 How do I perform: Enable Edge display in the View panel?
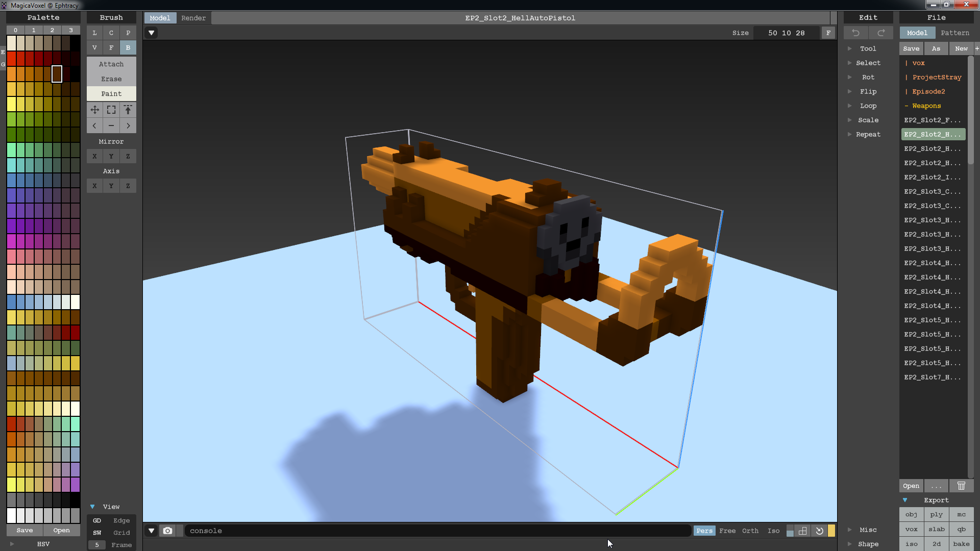pos(121,520)
